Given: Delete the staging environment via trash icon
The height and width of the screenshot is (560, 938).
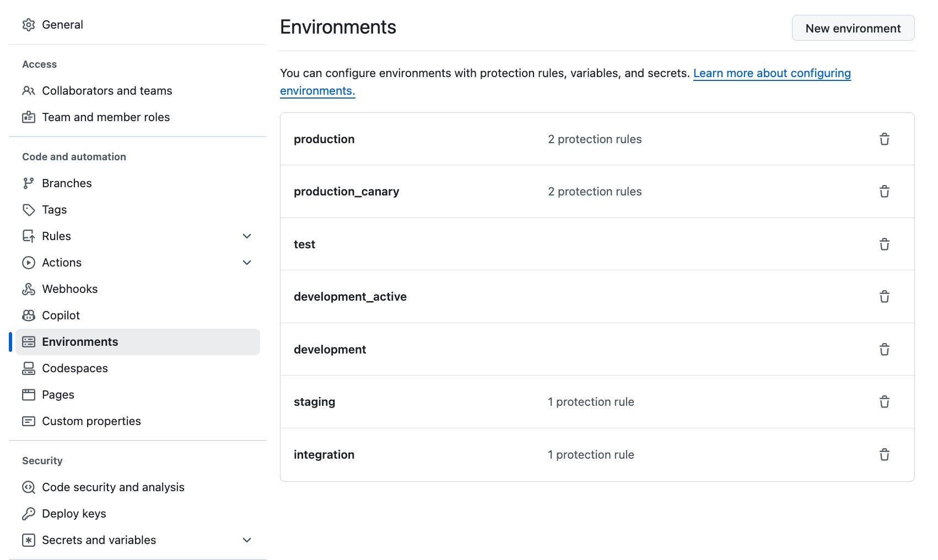Looking at the screenshot, I should [884, 402].
